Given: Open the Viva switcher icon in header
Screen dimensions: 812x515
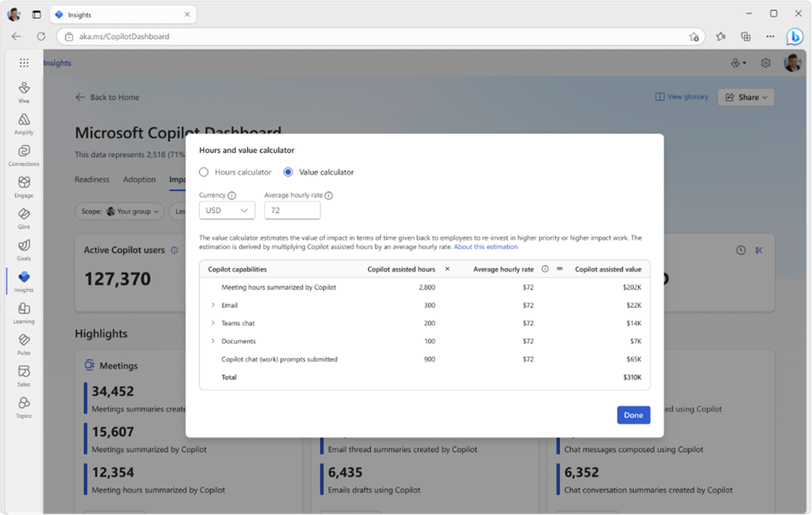Looking at the screenshot, I should point(738,63).
